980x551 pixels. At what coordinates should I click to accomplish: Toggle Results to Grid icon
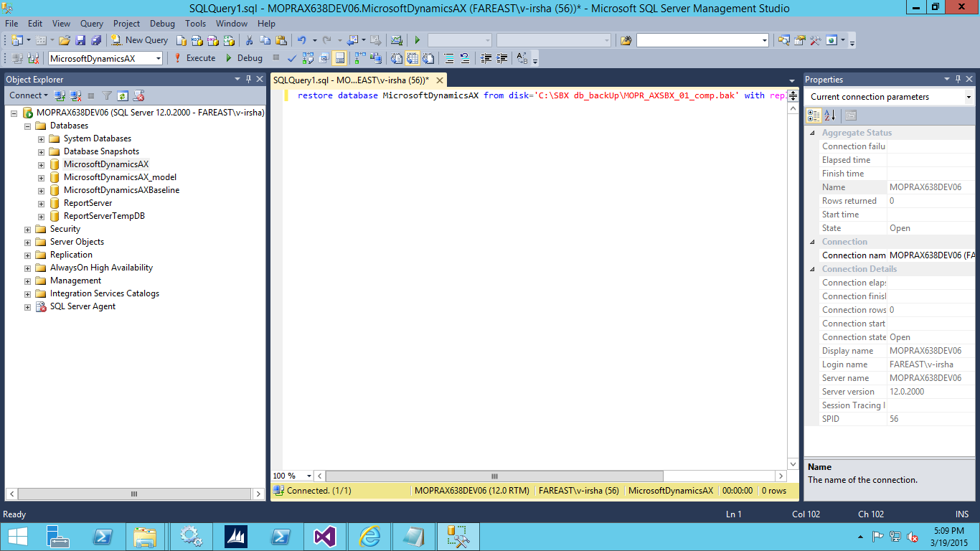tap(413, 58)
